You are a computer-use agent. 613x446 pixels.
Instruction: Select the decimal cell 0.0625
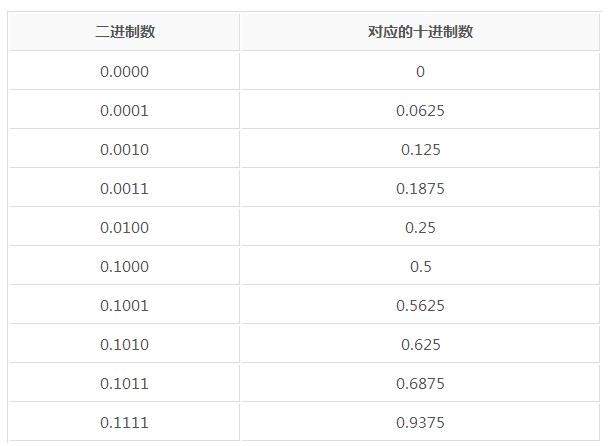[x=420, y=110]
